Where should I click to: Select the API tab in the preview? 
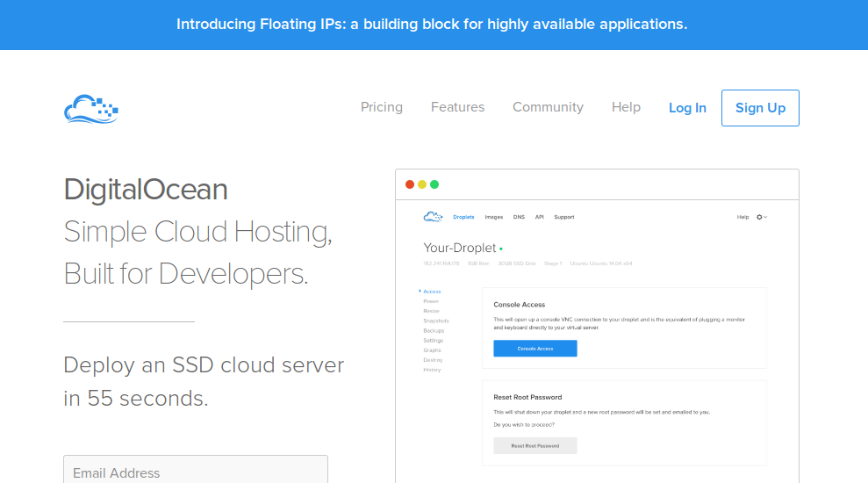(x=539, y=217)
